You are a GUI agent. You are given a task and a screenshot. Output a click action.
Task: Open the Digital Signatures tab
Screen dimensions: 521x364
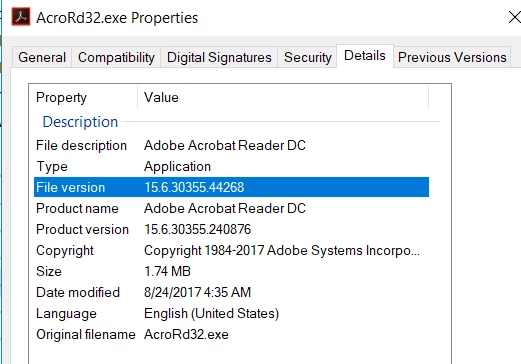click(x=219, y=57)
